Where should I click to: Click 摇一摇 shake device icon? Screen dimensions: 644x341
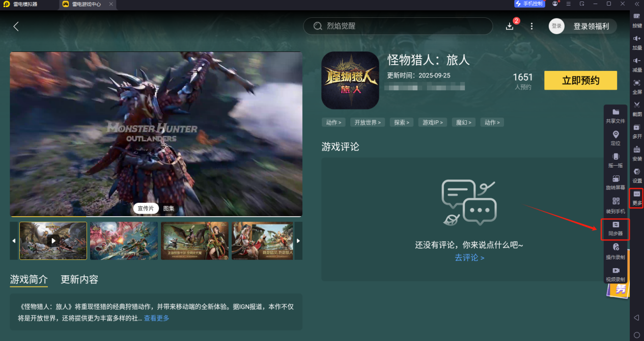pyautogui.click(x=615, y=160)
